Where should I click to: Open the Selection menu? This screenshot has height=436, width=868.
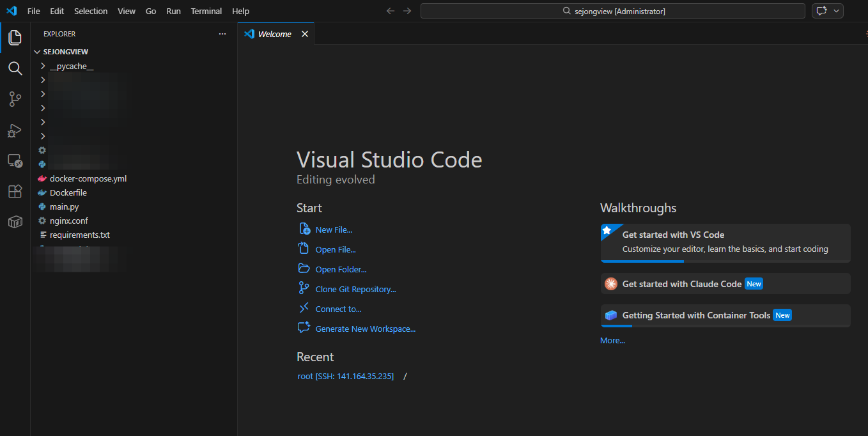(x=91, y=11)
